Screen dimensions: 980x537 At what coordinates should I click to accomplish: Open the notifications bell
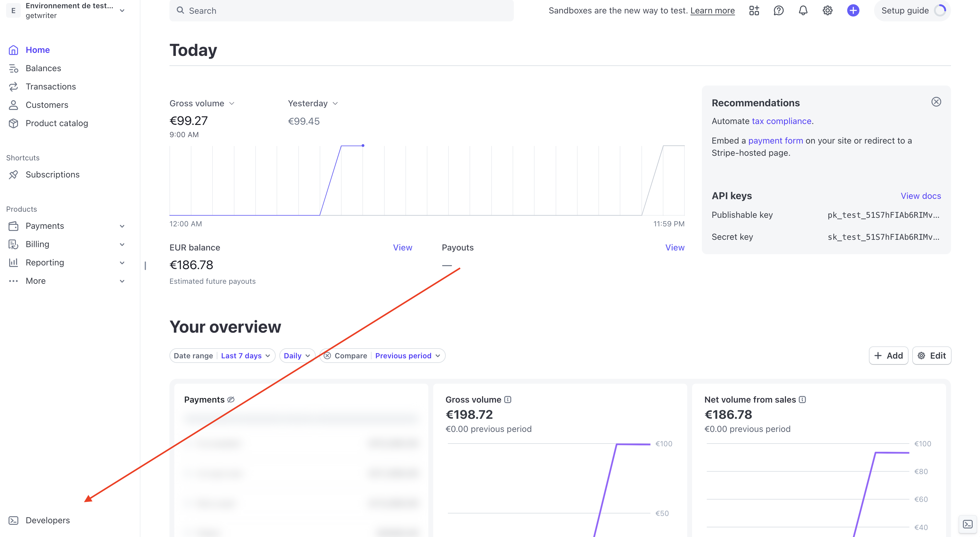click(x=803, y=11)
